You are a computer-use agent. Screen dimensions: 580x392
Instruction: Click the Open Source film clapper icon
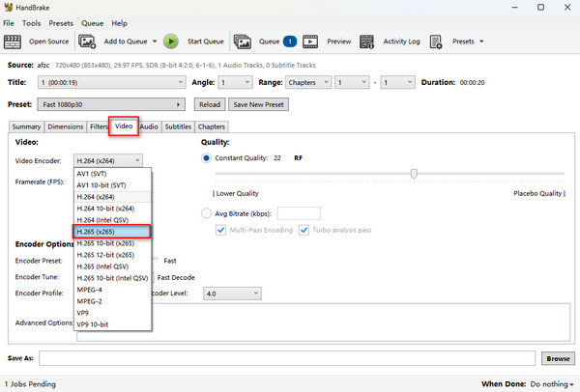(x=13, y=42)
